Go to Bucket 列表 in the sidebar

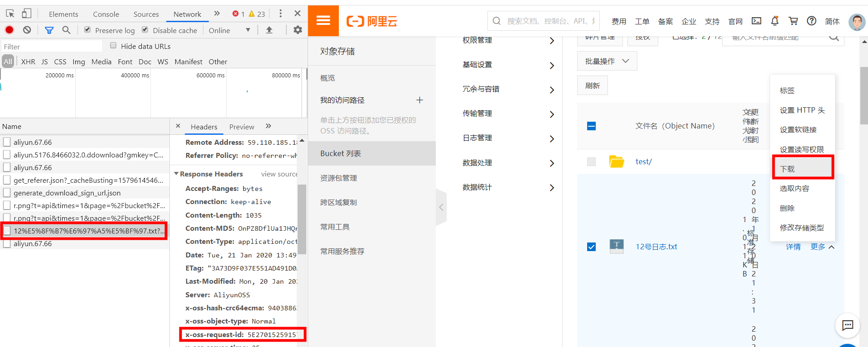point(372,153)
